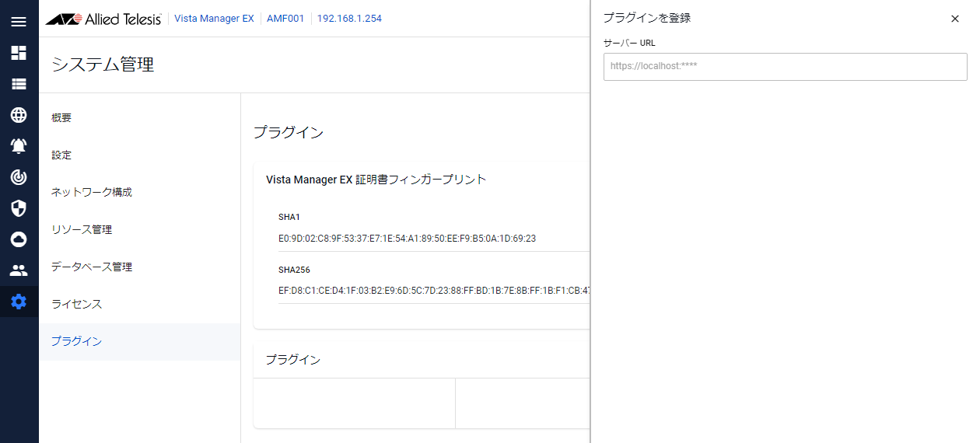Image resolution: width=980 pixels, height=443 pixels.
Task: Open the user management people icon
Action: (19, 270)
